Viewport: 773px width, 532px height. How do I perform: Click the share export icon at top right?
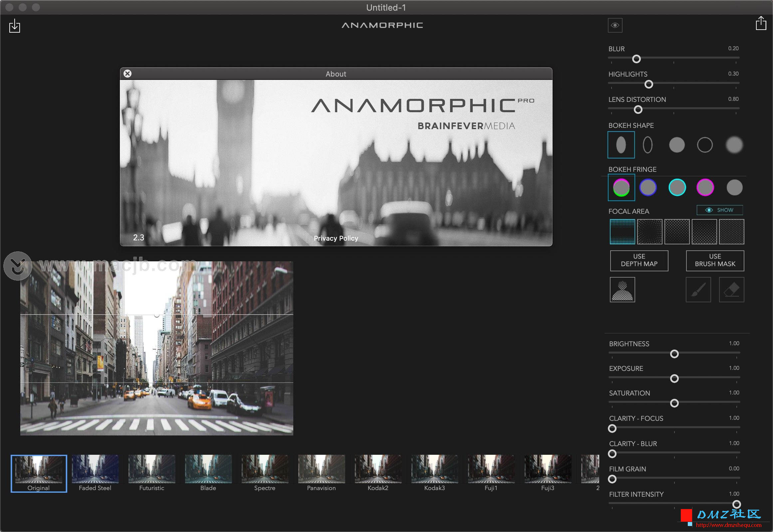click(x=761, y=23)
